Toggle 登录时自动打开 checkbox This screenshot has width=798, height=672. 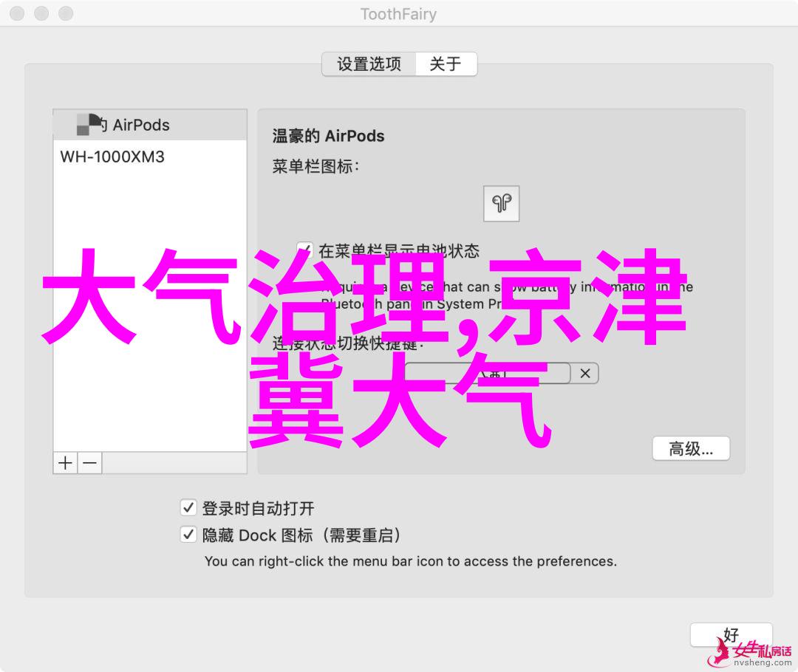pos(188,507)
